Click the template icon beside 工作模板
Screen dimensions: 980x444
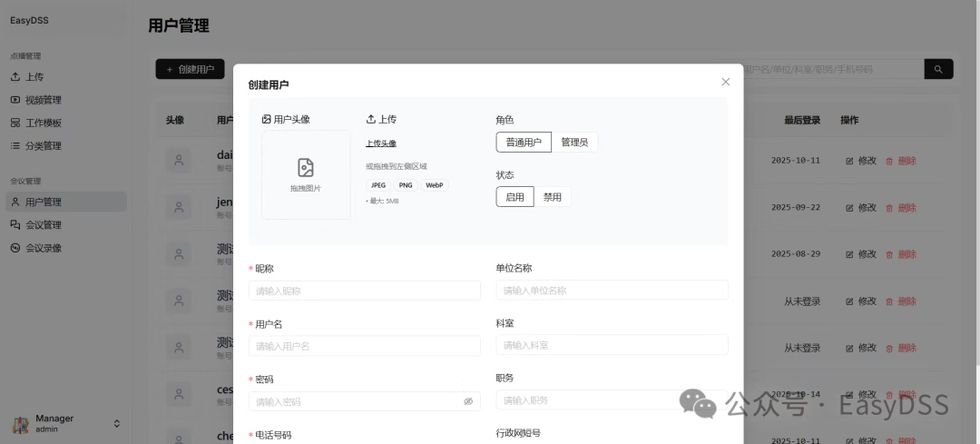click(15, 123)
